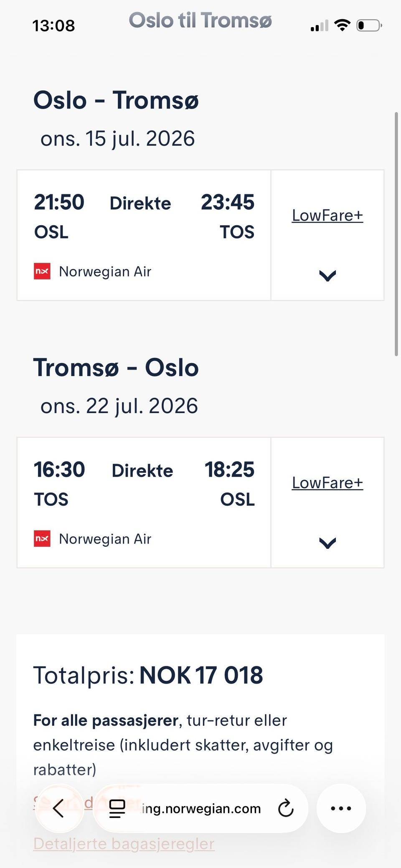The height and width of the screenshot is (868, 401).
Task: Click the page scrollbar on right edge
Action: (396, 234)
